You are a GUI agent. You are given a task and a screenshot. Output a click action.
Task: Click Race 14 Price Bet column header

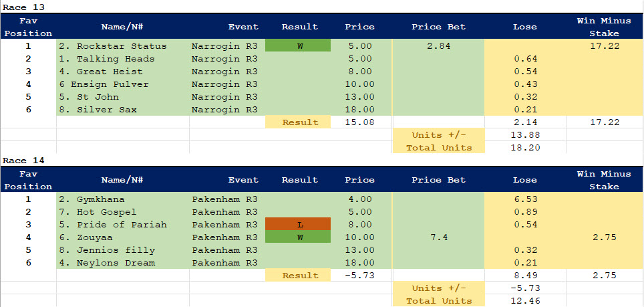pyautogui.click(x=438, y=180)
